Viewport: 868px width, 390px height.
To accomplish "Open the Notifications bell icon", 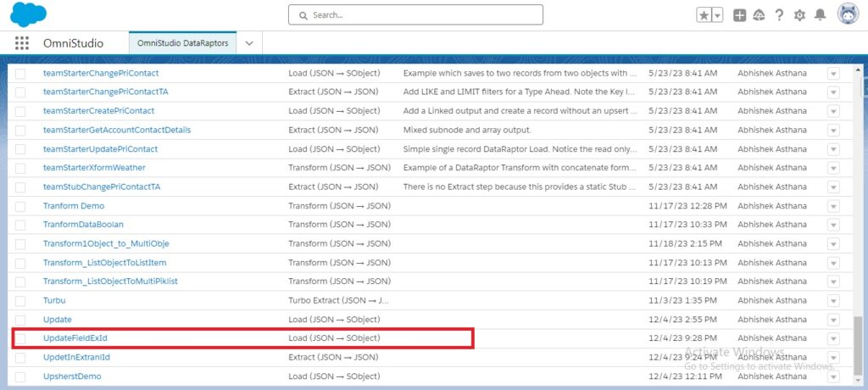I will pos(820,15).
